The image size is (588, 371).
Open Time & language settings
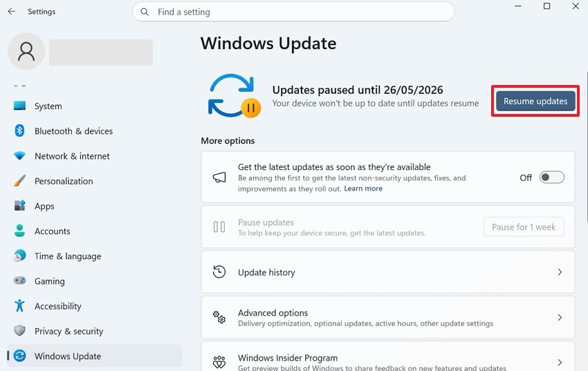tap(95, 256)
